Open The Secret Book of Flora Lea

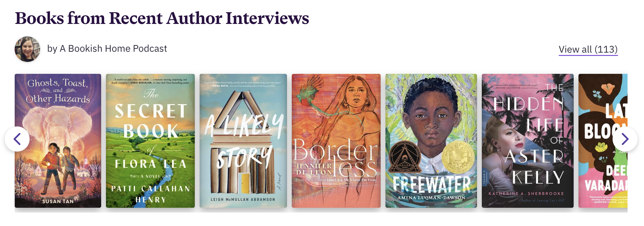point(150,141)
